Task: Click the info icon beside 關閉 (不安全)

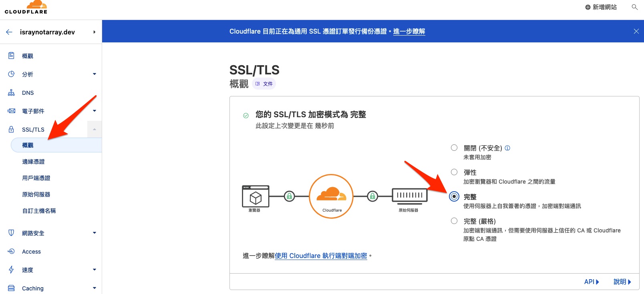Action: tap(507, 148)
